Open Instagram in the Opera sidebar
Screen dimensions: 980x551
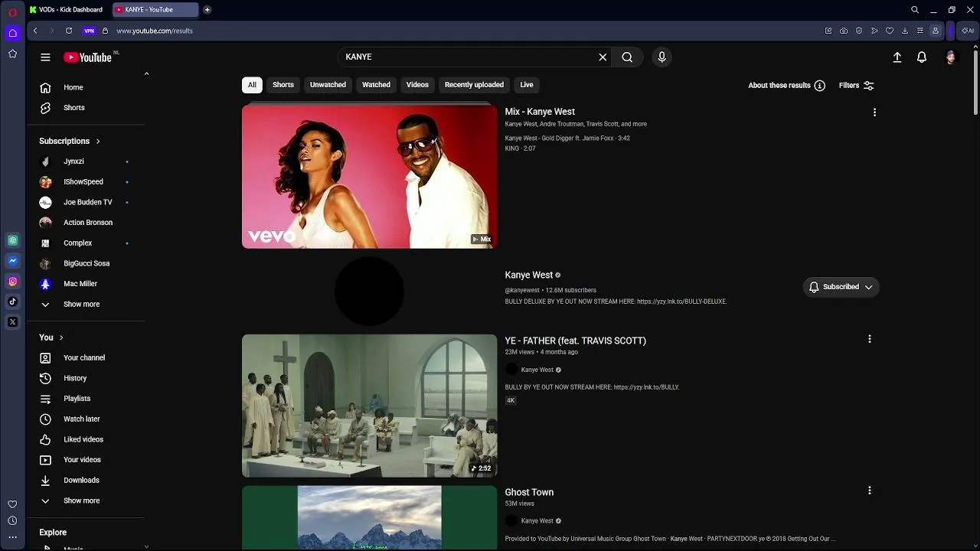12,282
